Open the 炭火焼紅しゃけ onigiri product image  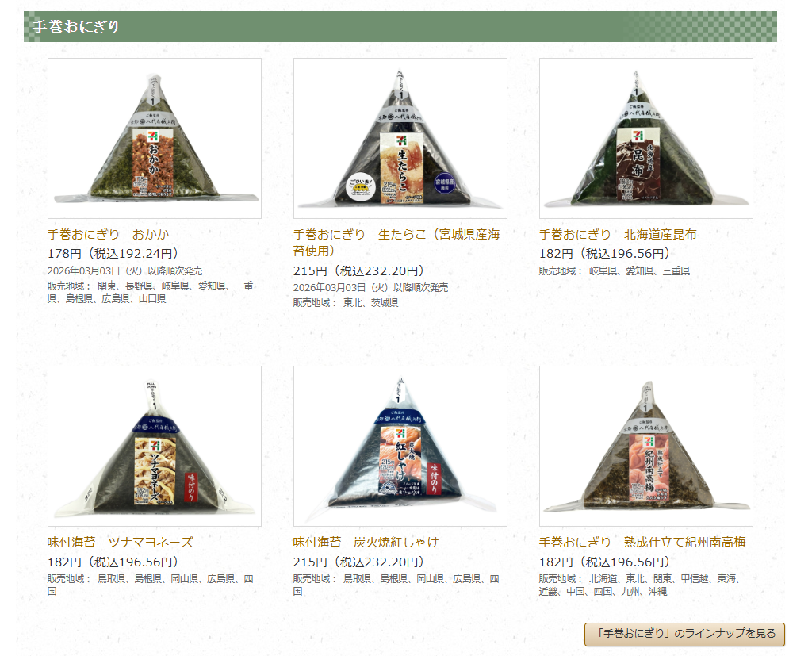[400, 446]
